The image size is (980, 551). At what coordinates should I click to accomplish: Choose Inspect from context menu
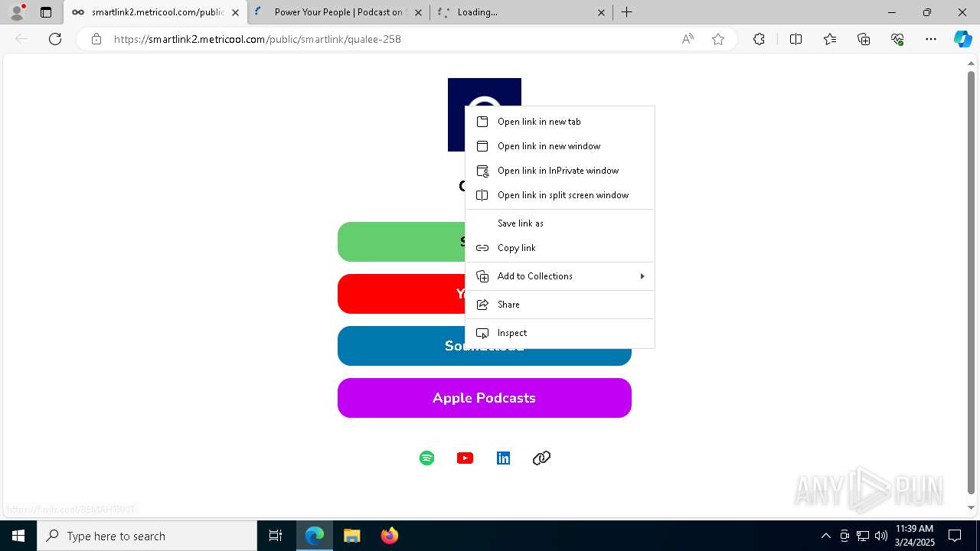point(560,333)
